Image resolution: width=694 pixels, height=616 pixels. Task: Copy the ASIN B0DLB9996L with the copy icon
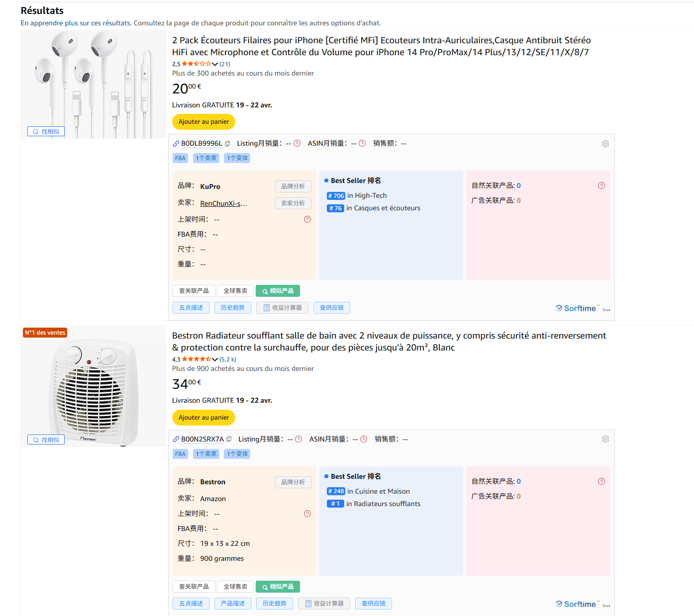pyautogui.click(x=227, y=144)
